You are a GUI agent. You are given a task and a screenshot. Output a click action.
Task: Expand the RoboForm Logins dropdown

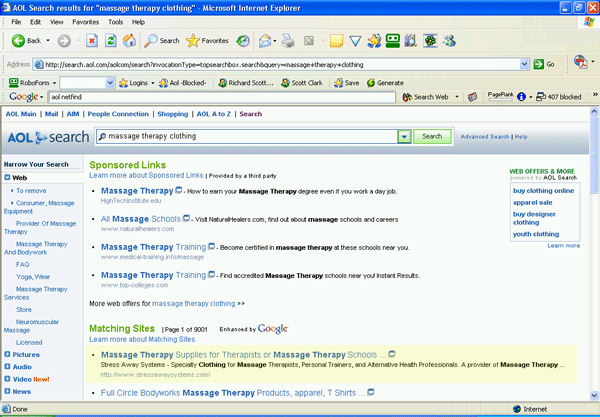click(153, 83)
